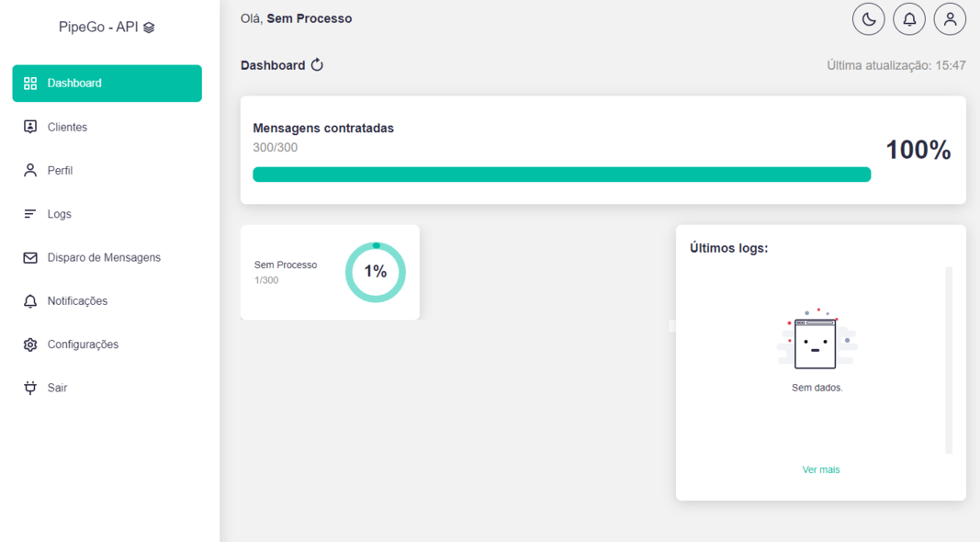This screenshot has height=542, width=980.
Task: Click the PipeGo - API logo text
Action: pyautogui.click(x=98, y=27)
